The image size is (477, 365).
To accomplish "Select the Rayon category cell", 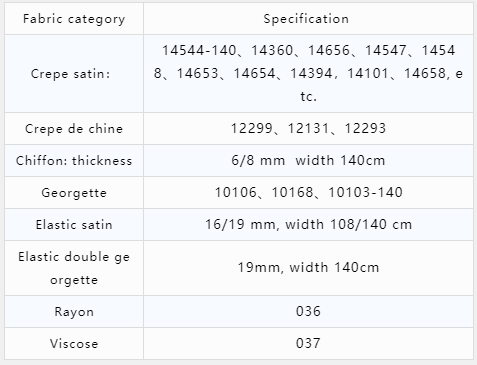I will 74,312.
